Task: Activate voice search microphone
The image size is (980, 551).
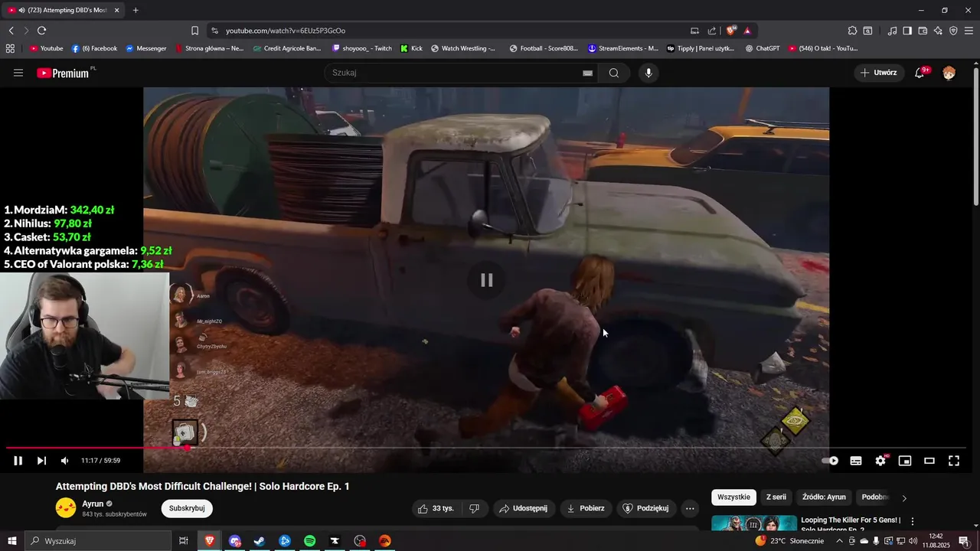Action: tap(648, 73)
